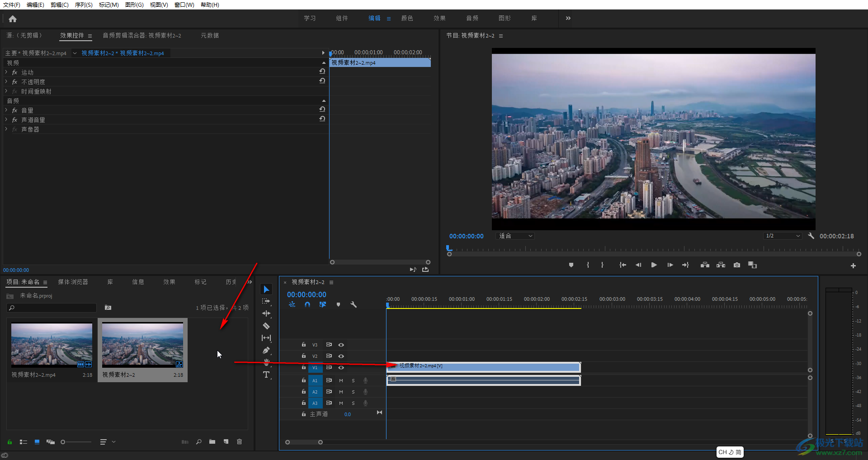Select 视频素材2~2.mp4 thumbnail in project
The width and height of the screenshot is (868, 460).
52,344
